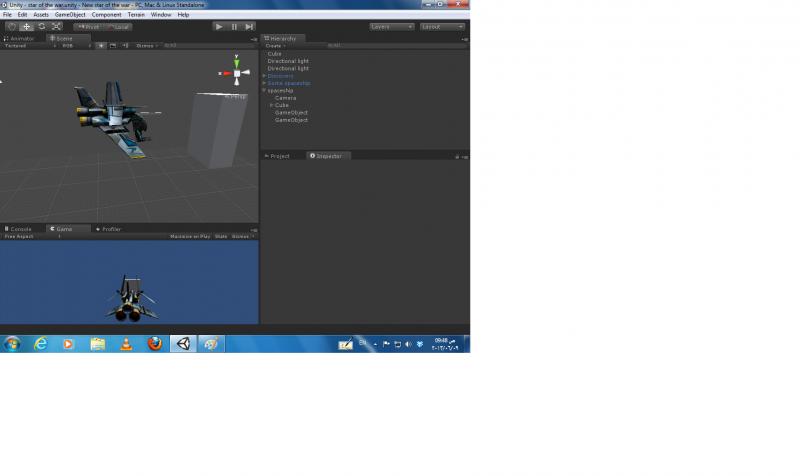Image resolution: width=800 pixels, height=476 pixels.
Task: Step forward one frame
Action: pos(249,27)
